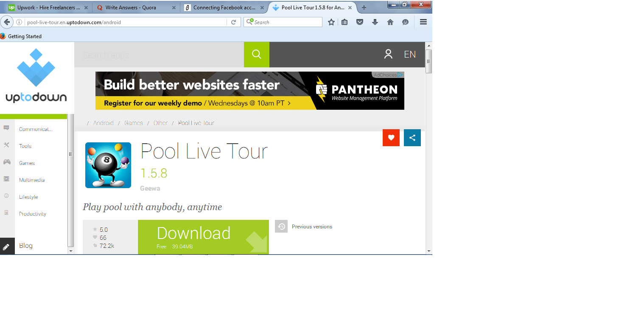Bookmark this page with the star icon

(331, 22)
